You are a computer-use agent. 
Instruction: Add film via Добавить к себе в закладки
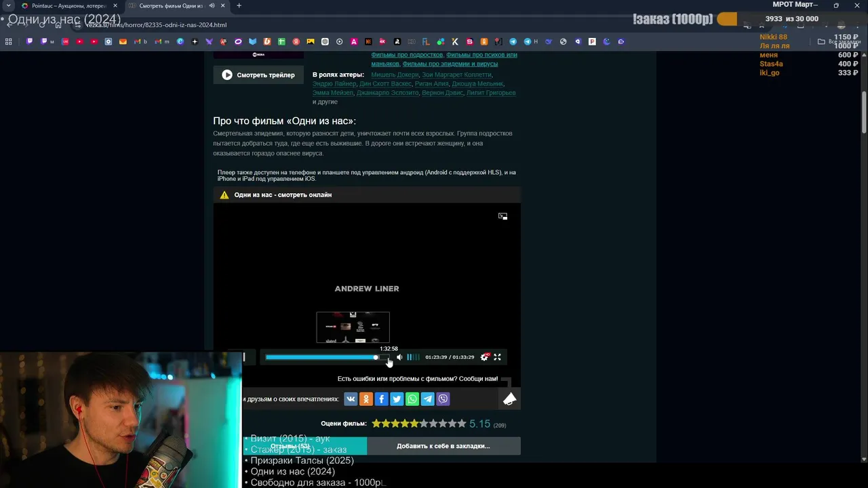(x=443, y=446)
